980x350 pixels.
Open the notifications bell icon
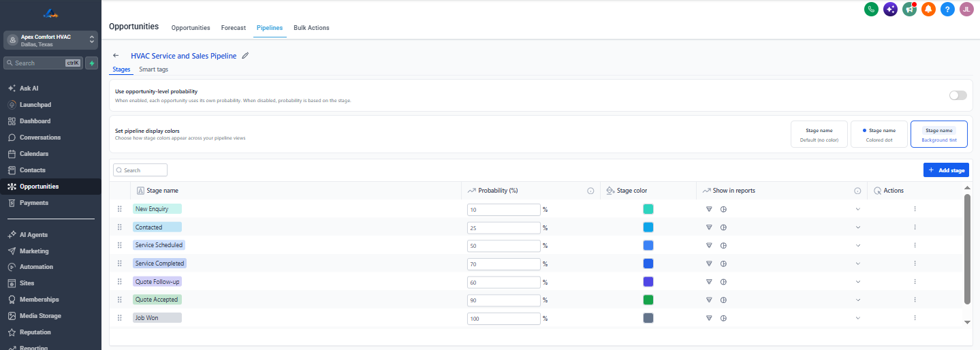[x=928, y=9]
